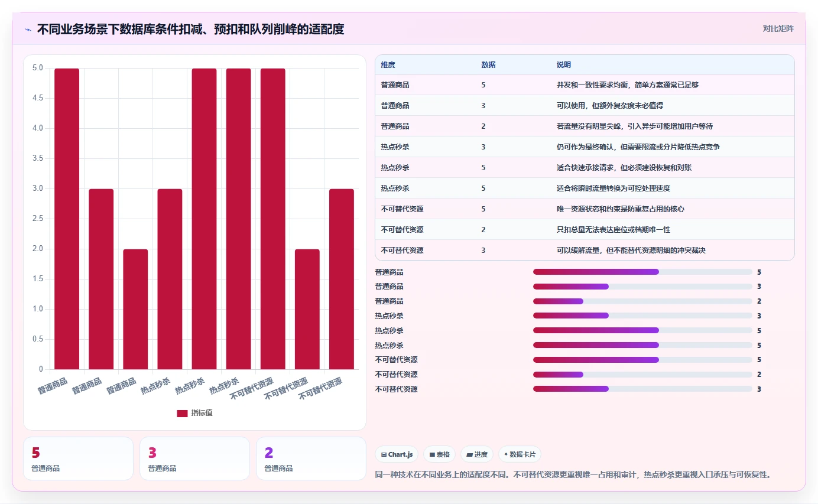The width and height of the screenshot is (818, 504).
Task: Click the 维度 column header
Action: pyautogui.click(x=388, y=64)
